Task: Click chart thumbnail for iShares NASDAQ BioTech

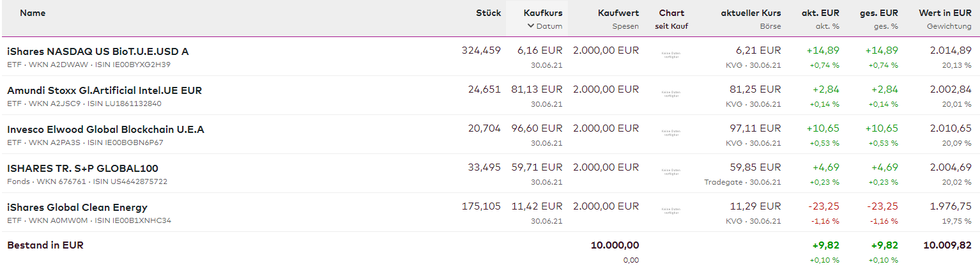Action: pos(671,56)
